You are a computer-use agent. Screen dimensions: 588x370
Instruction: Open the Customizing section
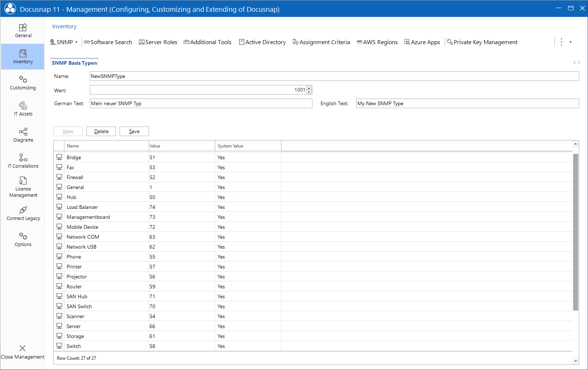click(x=23, y=83)
